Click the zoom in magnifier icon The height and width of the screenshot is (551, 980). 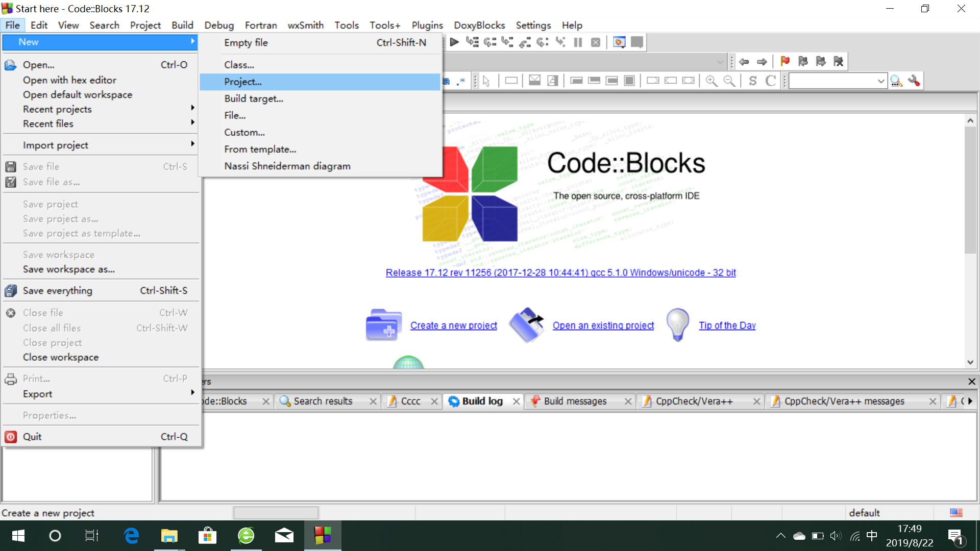[712, 81]
